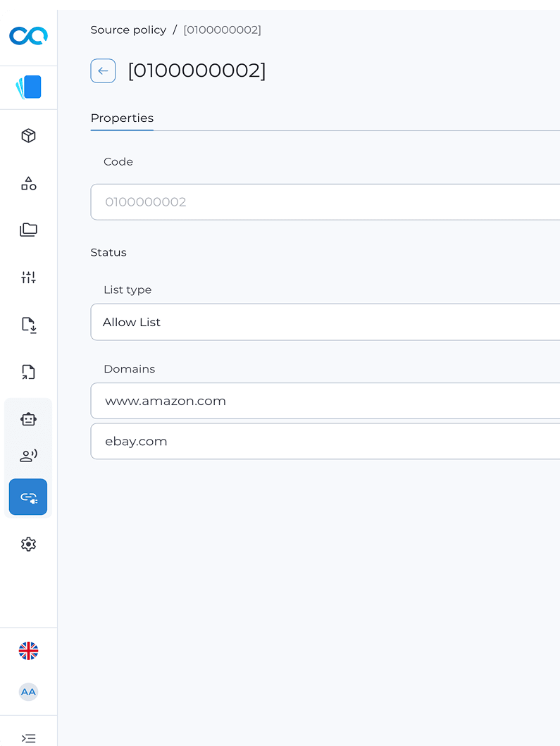Open the infinity logo home icon
This screenshot has width=560, height=746.
tap(29, 36)
